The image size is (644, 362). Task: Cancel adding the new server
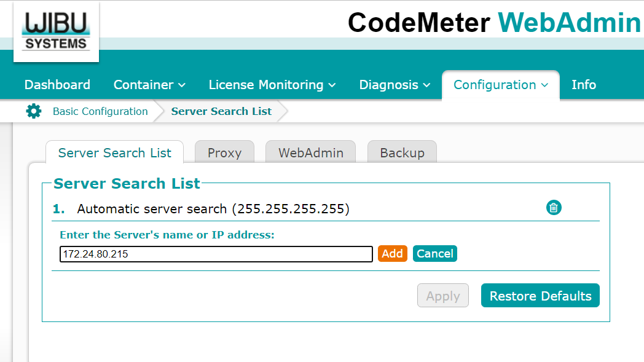coord(434,254)
